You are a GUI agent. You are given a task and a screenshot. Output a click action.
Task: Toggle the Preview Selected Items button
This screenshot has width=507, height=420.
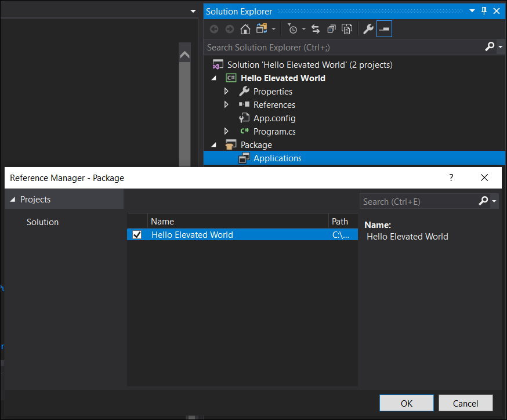[x=384, y=29]
